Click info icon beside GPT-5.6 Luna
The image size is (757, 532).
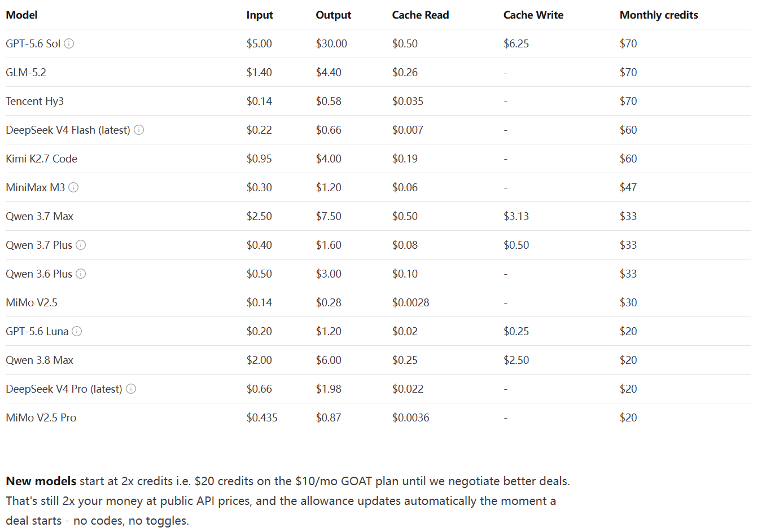click(77, 331)
